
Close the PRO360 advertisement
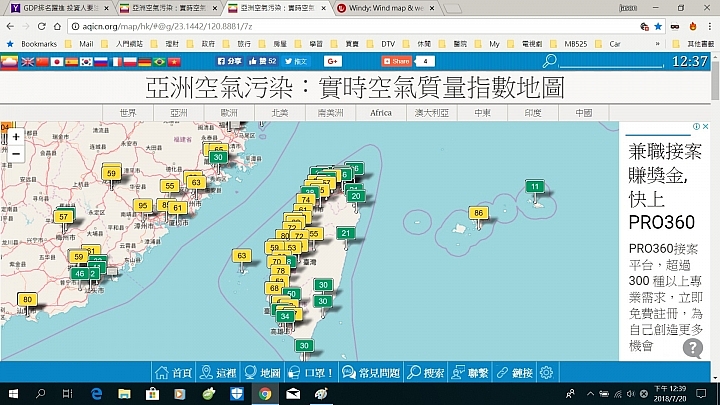click(706, 126)
